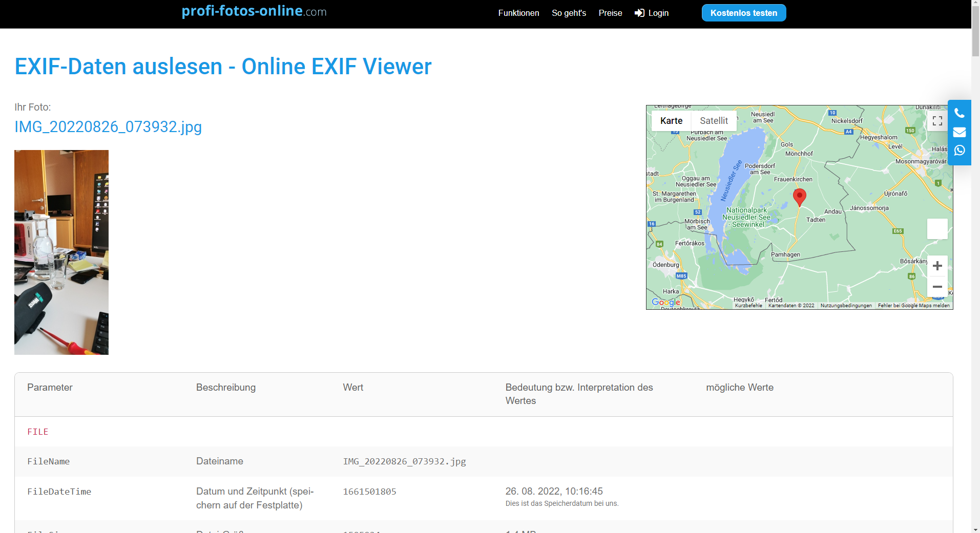Click Fehler bei Google Maps melden
980x533 pixels.
914,306
